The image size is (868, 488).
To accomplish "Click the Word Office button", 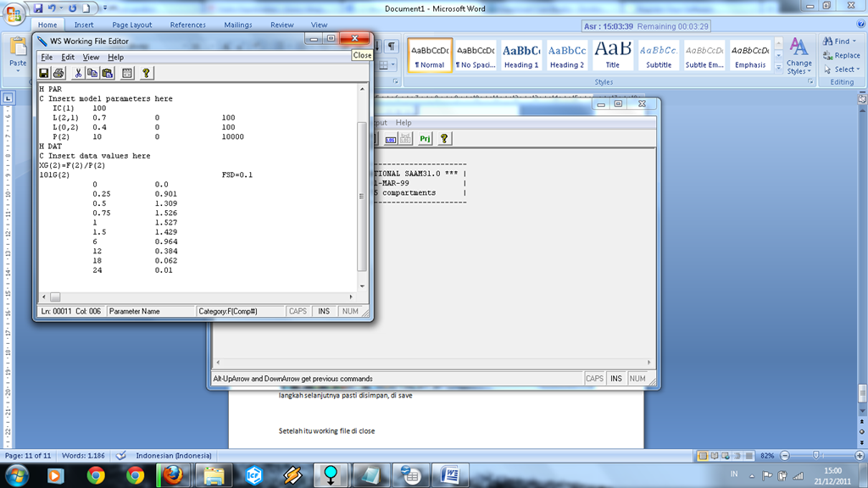I will click(x=14, y=14).
